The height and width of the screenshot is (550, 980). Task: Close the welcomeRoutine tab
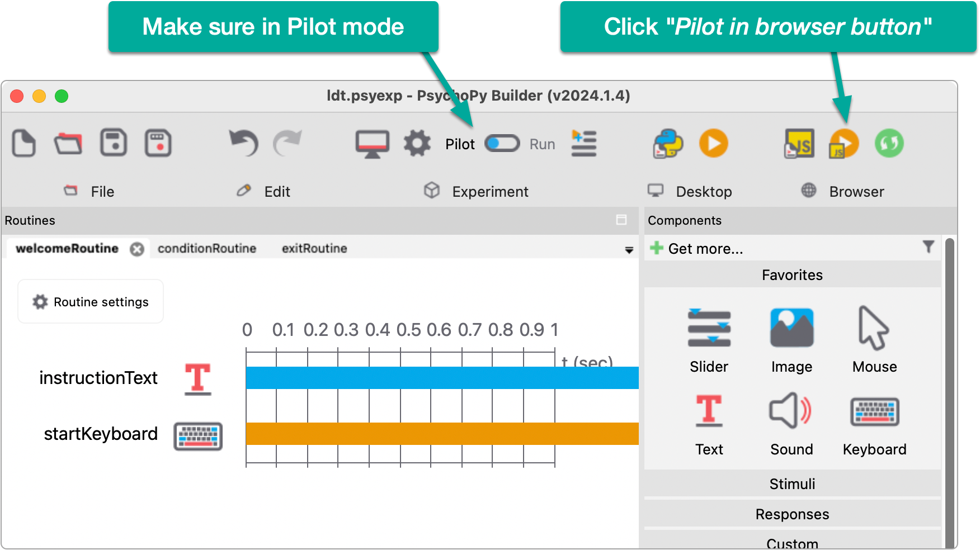[x=137, y=249]
